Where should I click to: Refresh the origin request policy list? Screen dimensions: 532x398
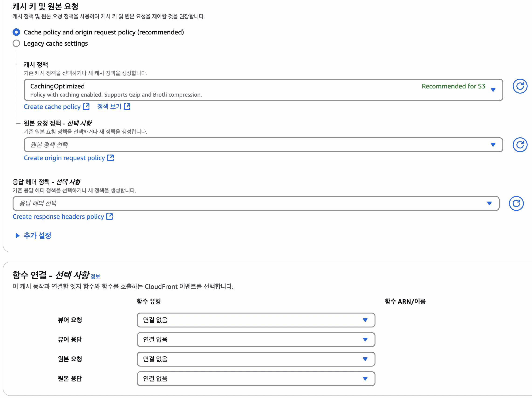[519, 145]
